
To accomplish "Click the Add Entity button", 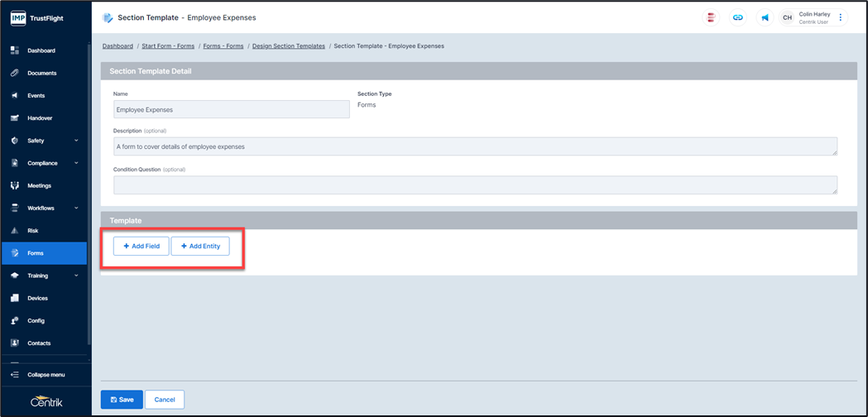I will [x=200, y=246].
